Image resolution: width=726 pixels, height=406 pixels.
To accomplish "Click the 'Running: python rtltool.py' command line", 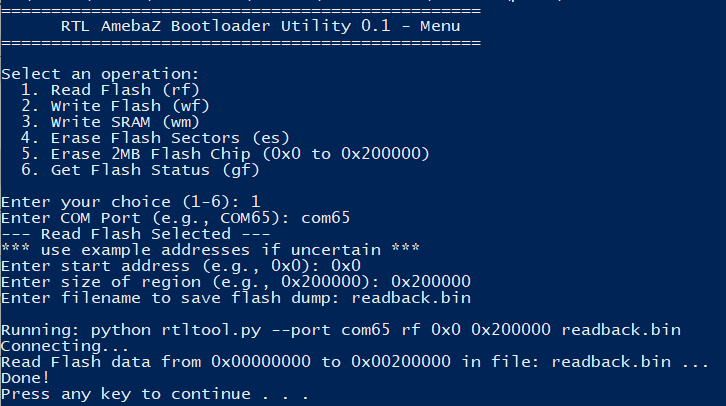I will tap(341, 330).
